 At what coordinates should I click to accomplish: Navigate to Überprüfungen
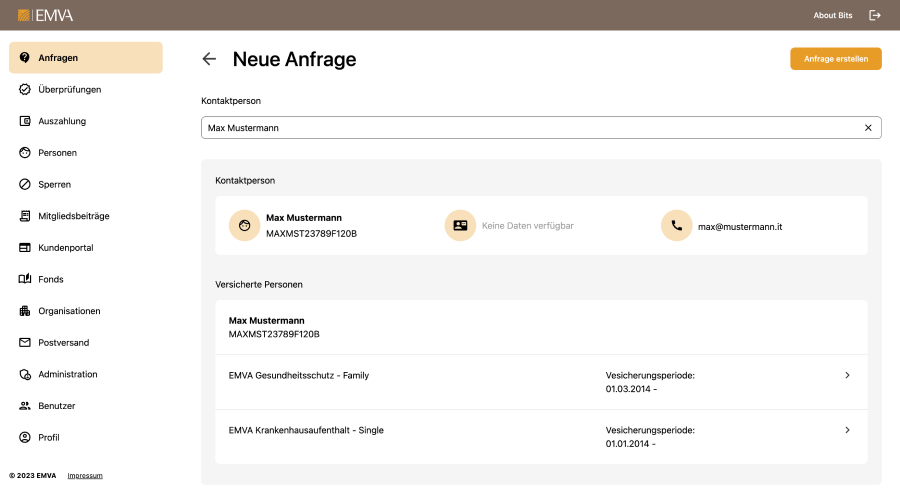[69, 90]
